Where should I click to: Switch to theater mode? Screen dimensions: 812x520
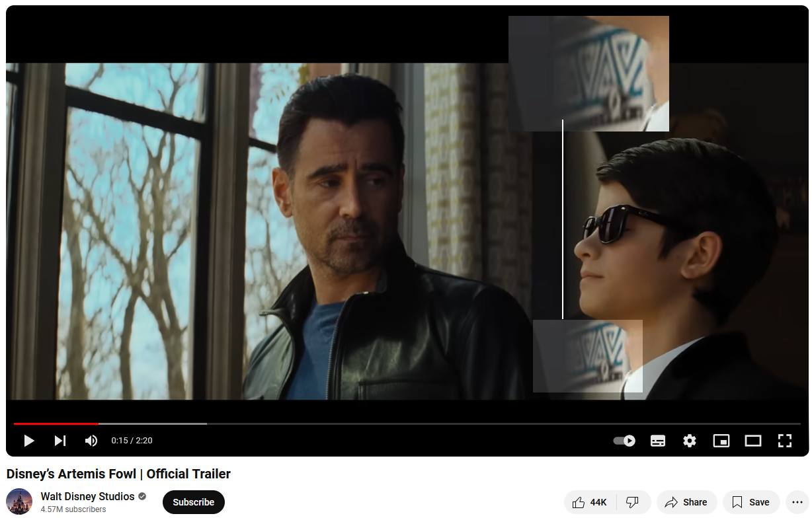coord(753,441)
